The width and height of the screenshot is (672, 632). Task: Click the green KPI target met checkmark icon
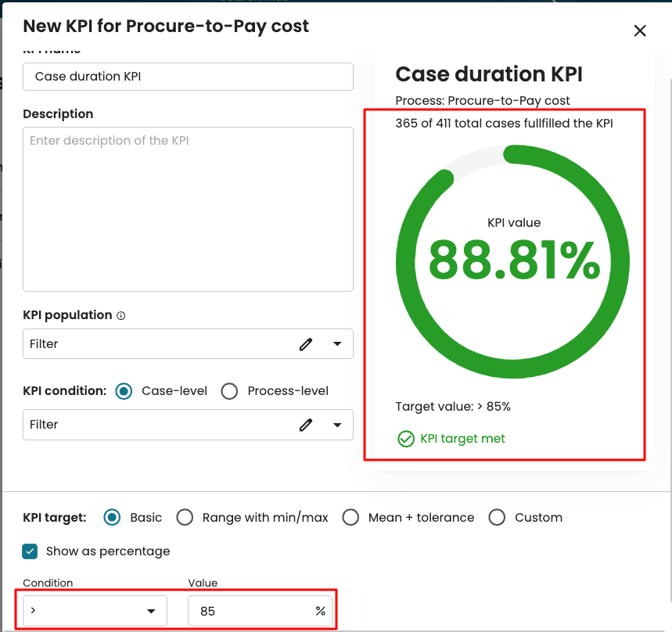[405, 439]
